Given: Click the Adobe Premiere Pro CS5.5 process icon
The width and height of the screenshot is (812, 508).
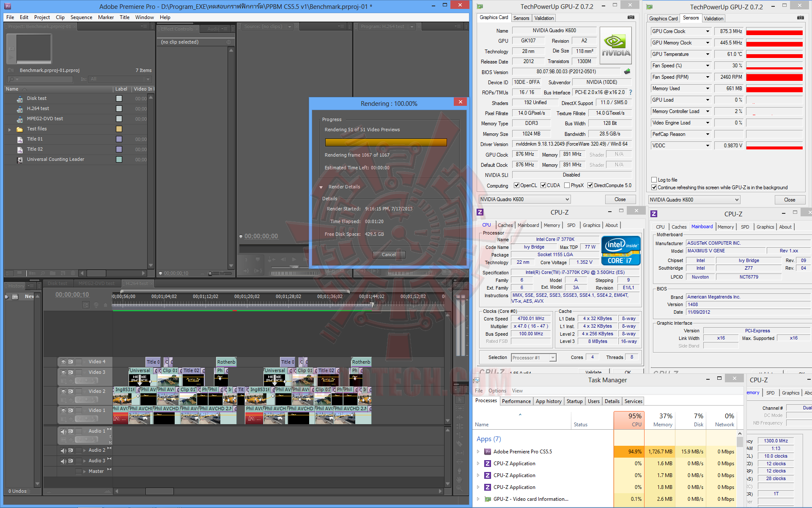Looking at the screenshot, I should point(488,452).
